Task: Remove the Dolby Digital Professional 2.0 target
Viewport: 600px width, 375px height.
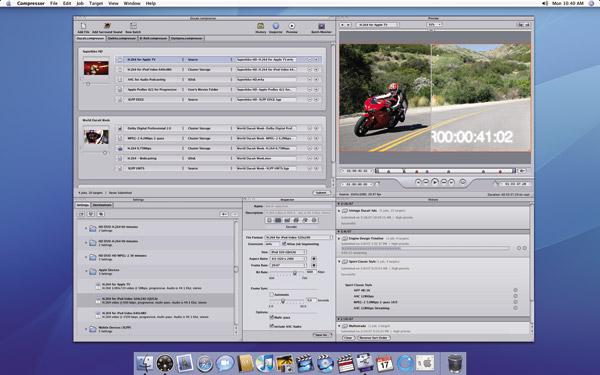Action: click(x=310, y=128)
